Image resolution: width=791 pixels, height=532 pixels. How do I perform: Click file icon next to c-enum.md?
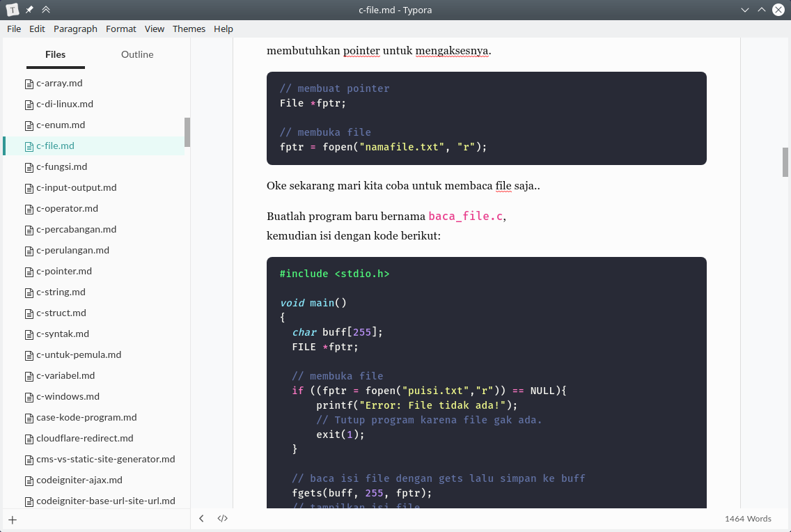point(29,125)
